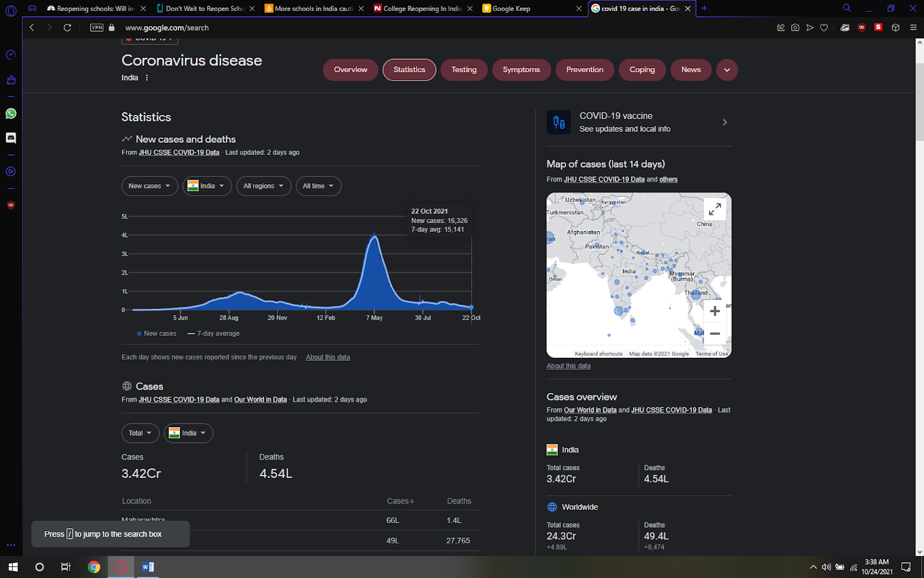Open About this data under chart
Image resolution: width=924 pixels, height=578 pixels.
328,357
